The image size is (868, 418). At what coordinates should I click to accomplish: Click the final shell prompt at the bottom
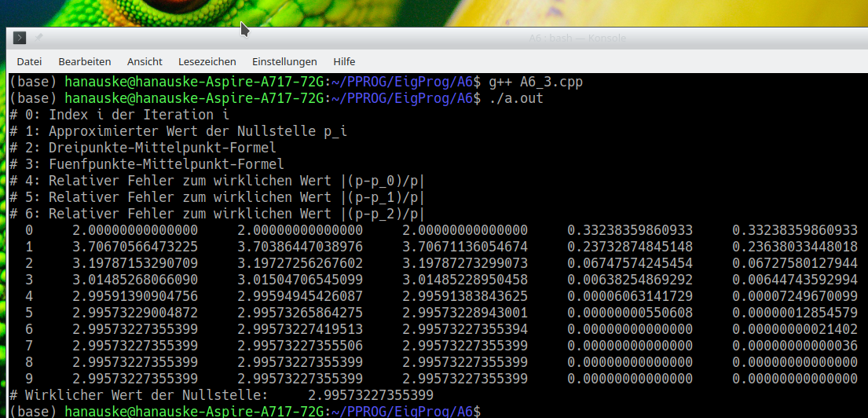[244, 412]
